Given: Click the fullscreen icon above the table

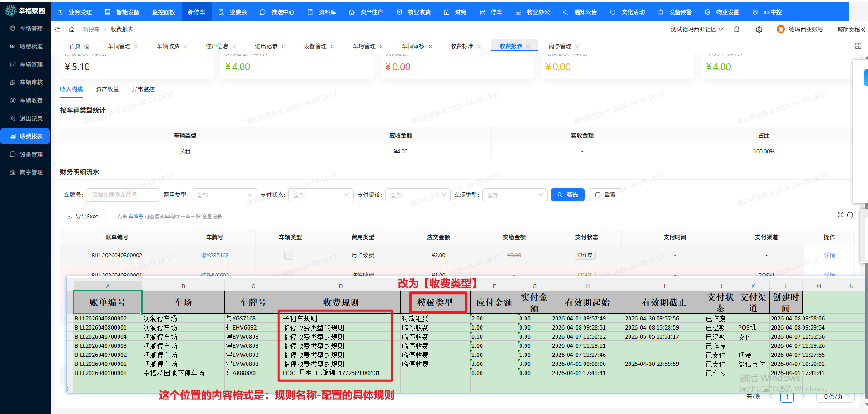Looking at the screenshot, I should tap(840, 215).
